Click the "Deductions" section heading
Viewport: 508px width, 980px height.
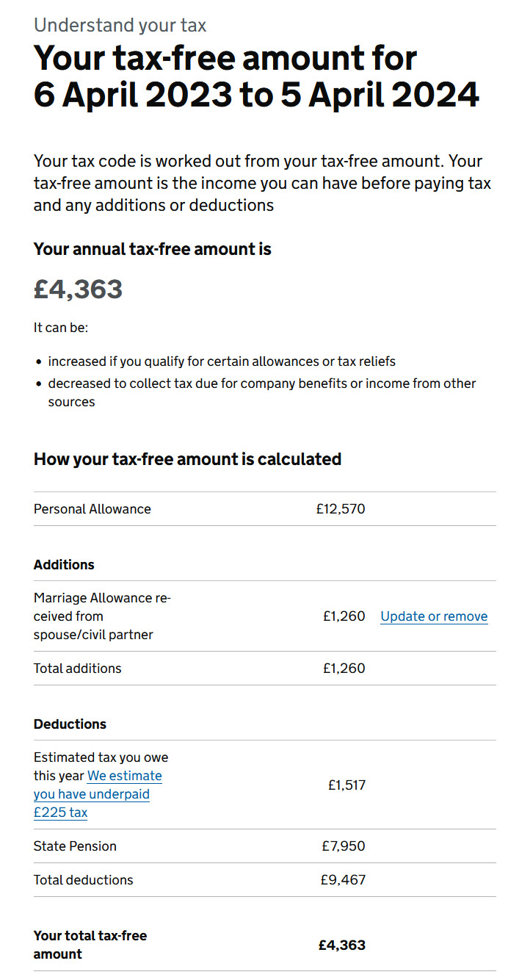click(70, 724)
